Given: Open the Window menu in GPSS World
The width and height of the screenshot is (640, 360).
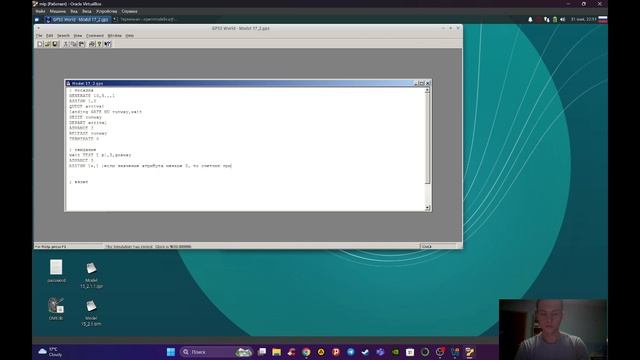Looking at the screenshot, I should click(x=114, y=36).
